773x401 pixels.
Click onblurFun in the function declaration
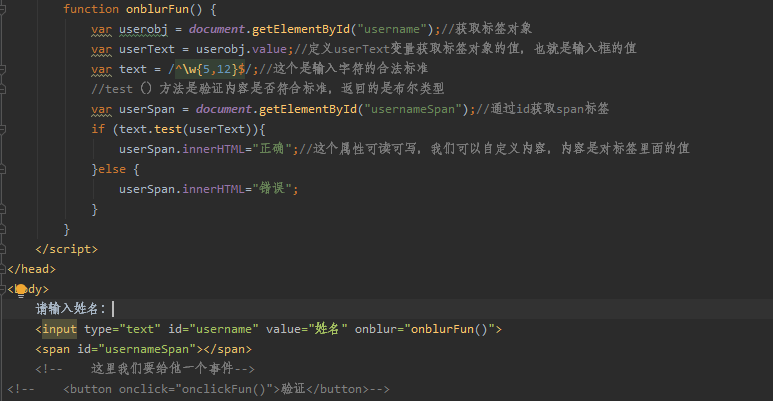[157, 9]
